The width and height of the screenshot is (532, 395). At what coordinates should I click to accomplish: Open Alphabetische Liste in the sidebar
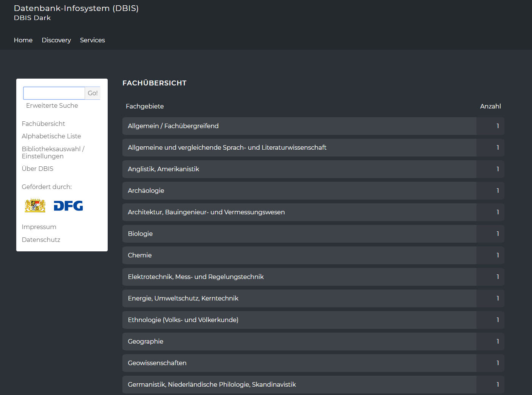point(51,136)
